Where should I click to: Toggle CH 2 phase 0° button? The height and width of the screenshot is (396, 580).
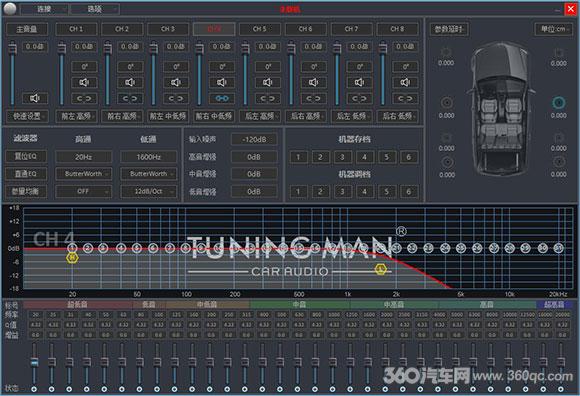[130, 67]
